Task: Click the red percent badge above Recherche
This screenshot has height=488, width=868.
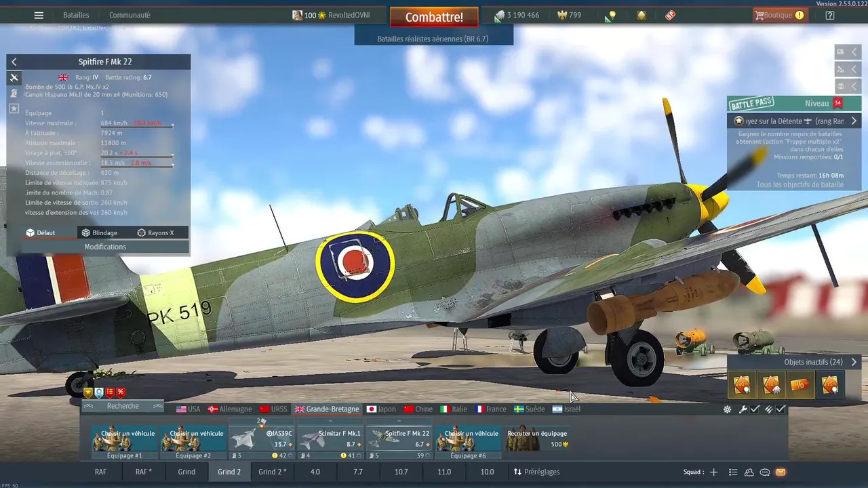Action: pyautogui.click(x=121, y=392)
